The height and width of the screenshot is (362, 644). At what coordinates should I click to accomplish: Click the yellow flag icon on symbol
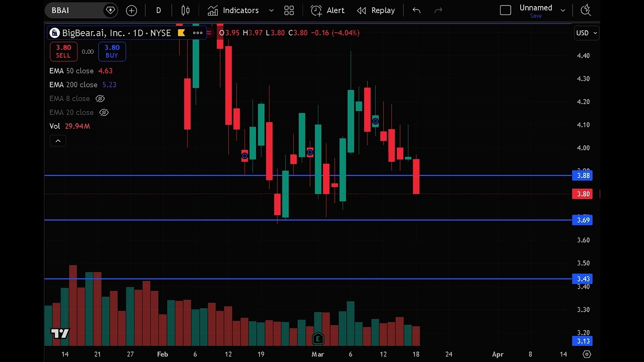point(182,33)
